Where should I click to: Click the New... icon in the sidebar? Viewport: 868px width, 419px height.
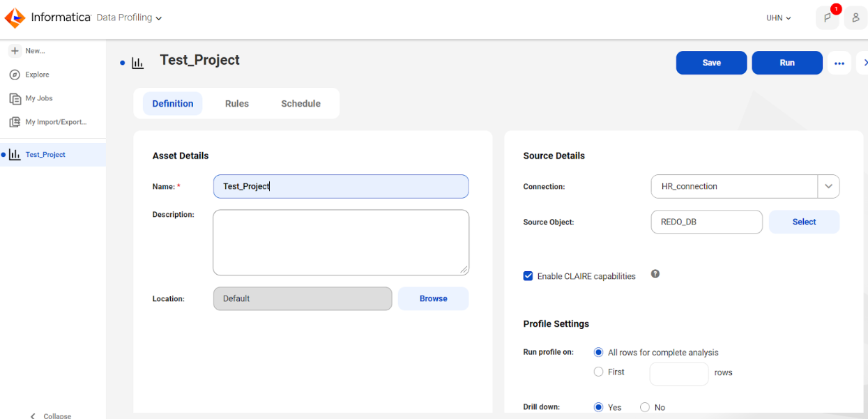[15, 50]
